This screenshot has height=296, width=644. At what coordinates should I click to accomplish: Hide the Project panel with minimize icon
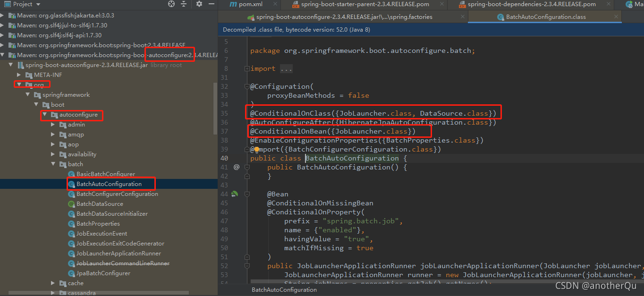(212, 4)
